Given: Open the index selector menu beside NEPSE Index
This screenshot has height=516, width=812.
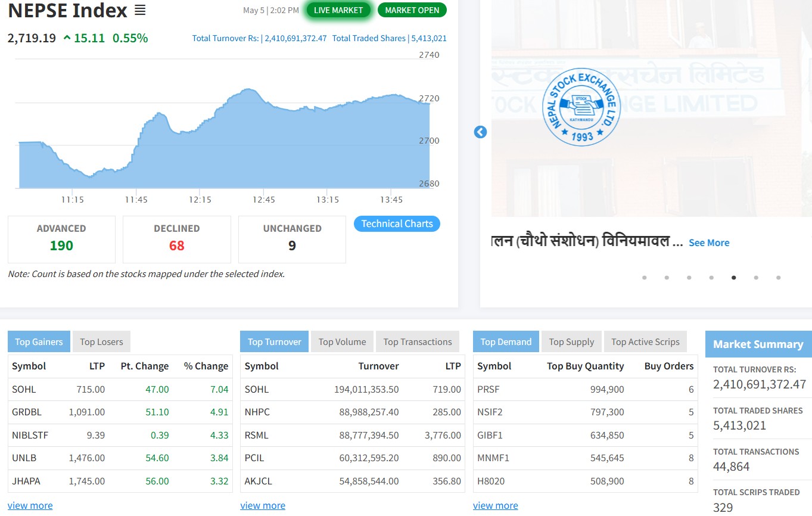Looking at the screenshot, I should tap(140, 10).
